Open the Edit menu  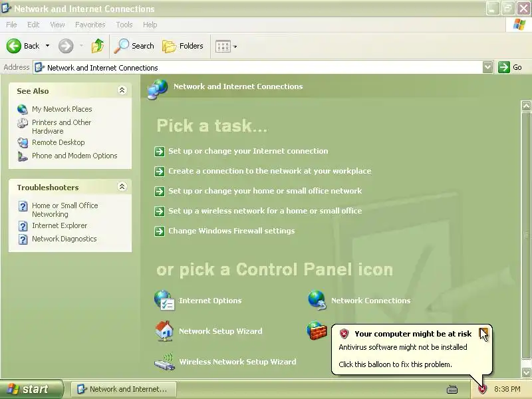coord(33,25)
